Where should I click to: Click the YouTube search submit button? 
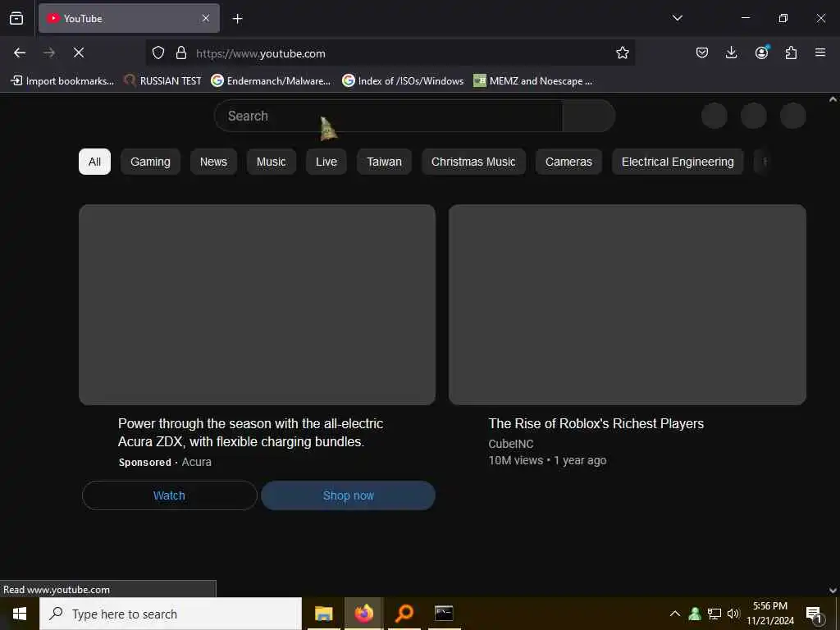pyautogui.click(x=589, y=116)
